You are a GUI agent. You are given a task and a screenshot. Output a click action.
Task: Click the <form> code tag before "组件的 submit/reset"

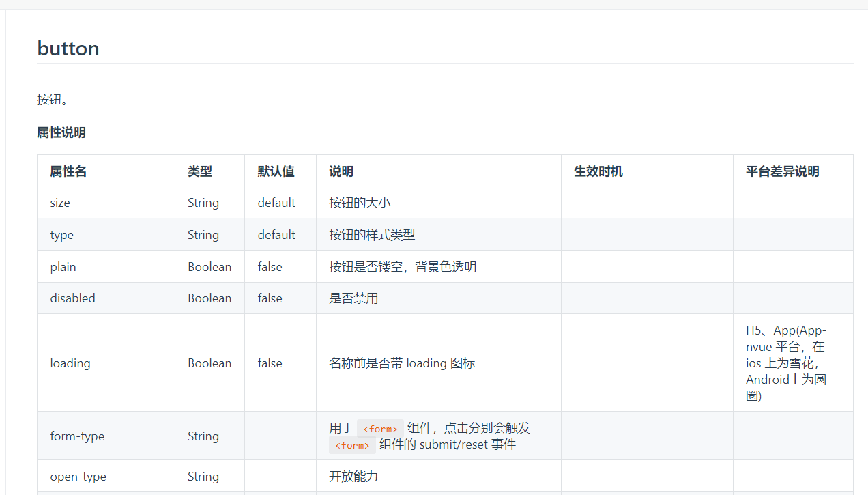tap(352, 445)
